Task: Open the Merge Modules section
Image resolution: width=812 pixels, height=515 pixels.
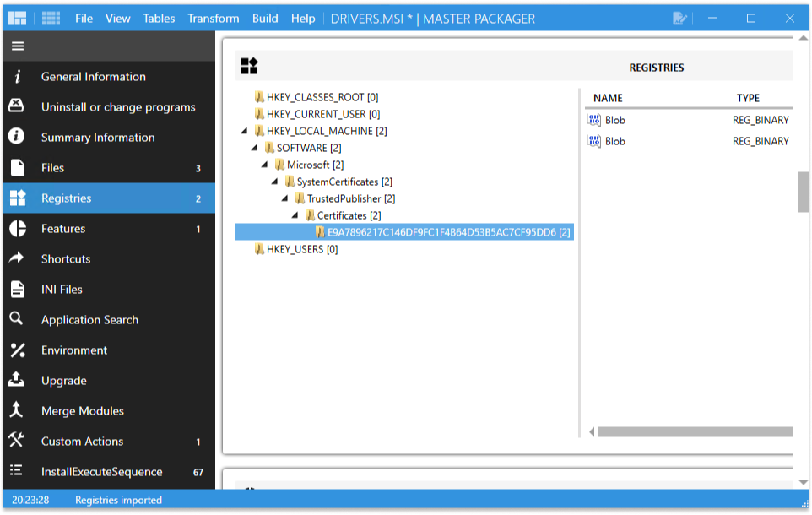Action: (109, 411)
